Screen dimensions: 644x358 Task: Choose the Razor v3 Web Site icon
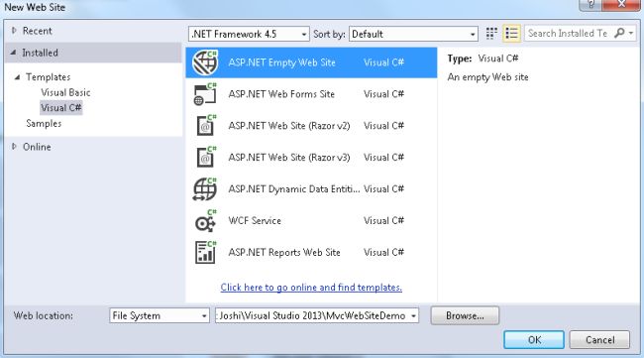point(205,158)
